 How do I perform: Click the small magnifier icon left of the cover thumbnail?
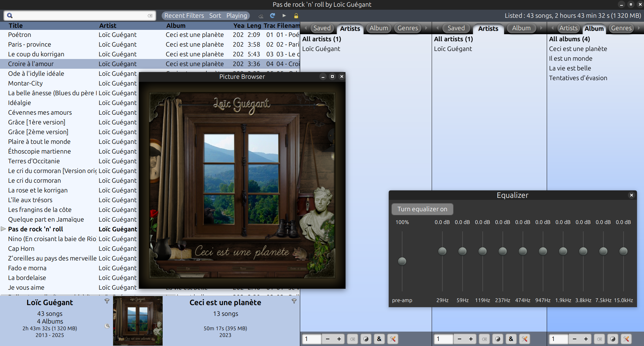pos(107,326)
